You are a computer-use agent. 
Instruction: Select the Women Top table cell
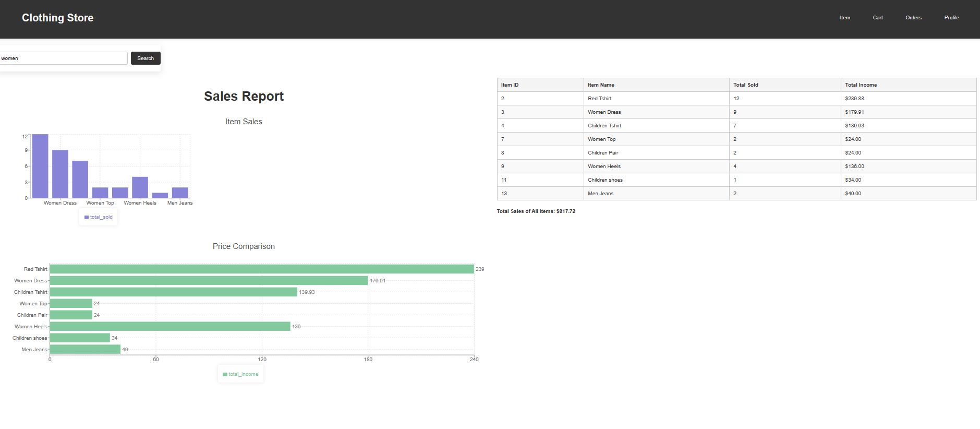click(x=656, y=139)
